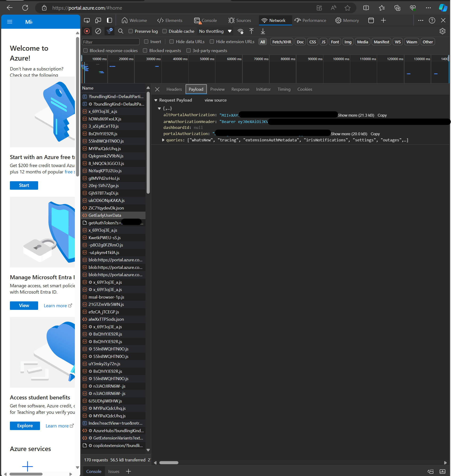Click view source for the payload
Screen dimensions: 451x476
tap(215, 100)
